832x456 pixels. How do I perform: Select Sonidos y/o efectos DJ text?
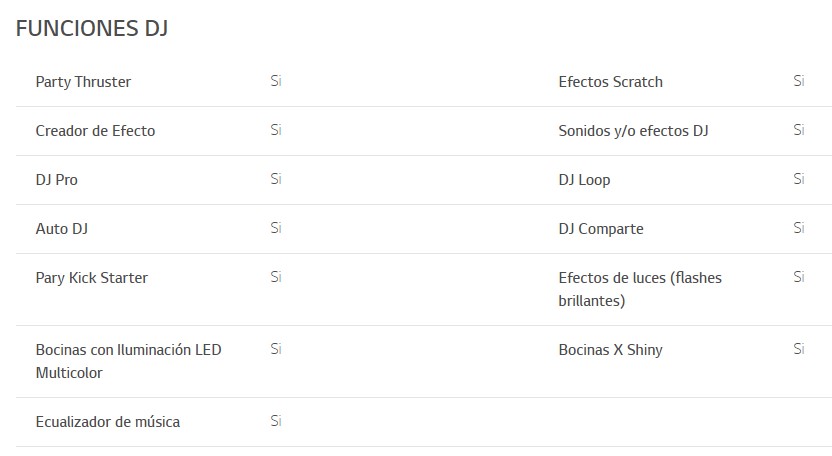(633, 131)
